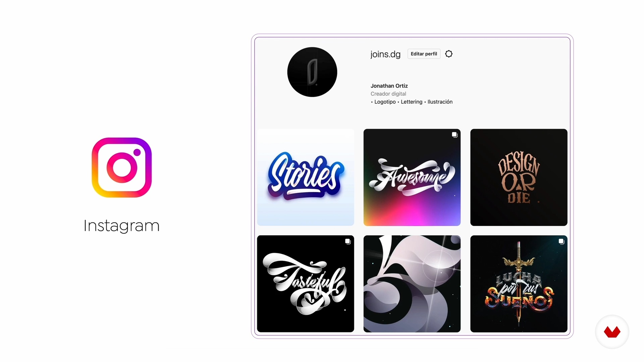
Task: Click the red logo badge in corner
Action: [612, 332]
